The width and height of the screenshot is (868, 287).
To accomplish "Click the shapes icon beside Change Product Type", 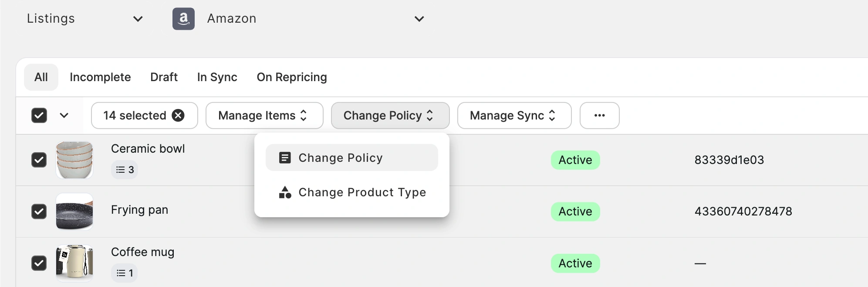I will point(285,192).
